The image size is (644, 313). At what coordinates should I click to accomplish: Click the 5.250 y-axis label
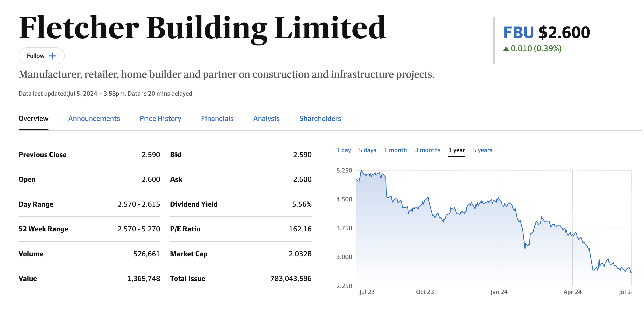click(344, 170)
